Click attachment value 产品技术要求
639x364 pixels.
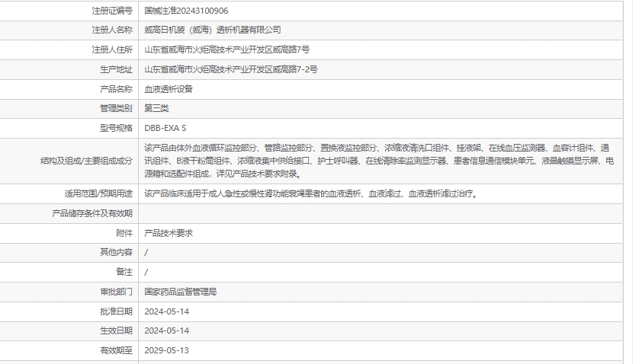(x=169, y=233)
